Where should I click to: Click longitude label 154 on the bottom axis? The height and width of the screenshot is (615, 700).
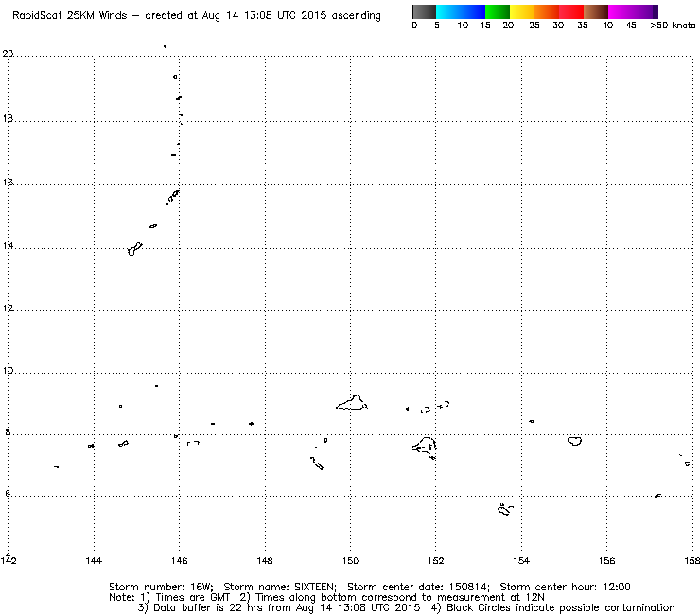(521, 560)
